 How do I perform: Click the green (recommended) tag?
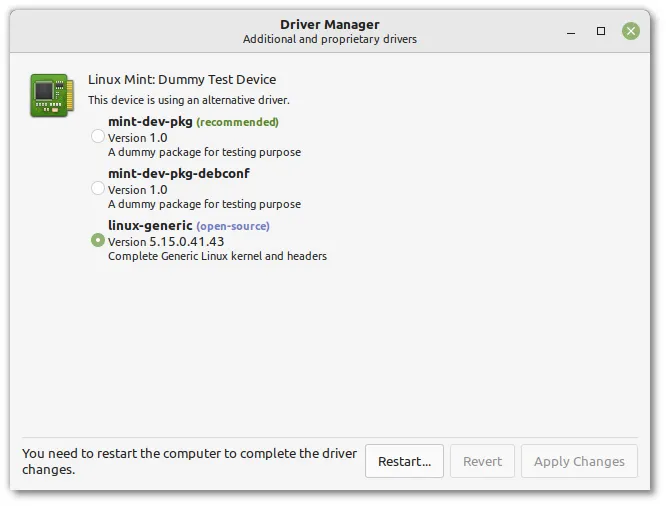(237, 122)
